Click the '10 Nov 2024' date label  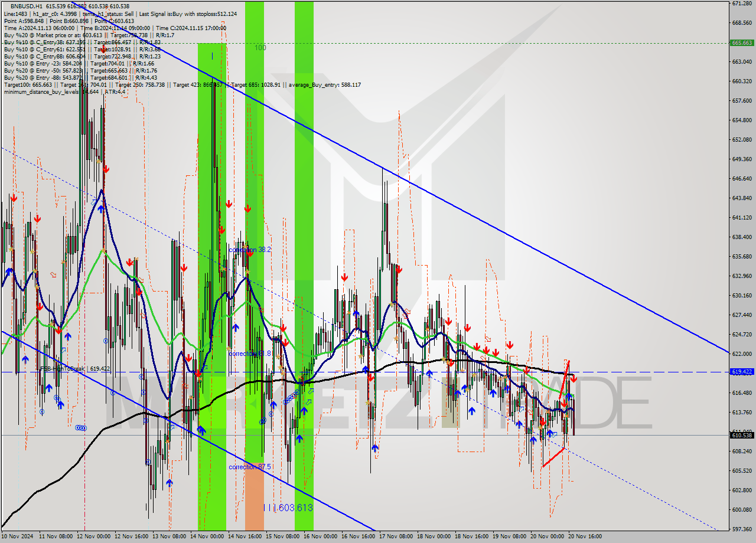(17, 537)
